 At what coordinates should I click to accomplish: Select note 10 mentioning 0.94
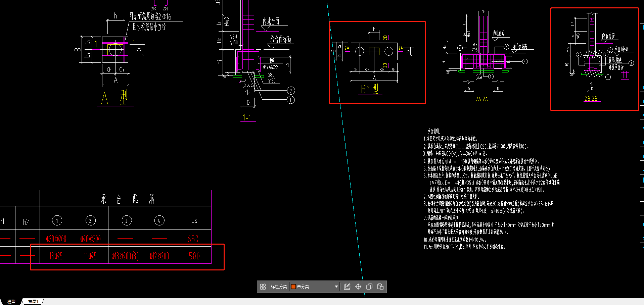coord(455,240)
